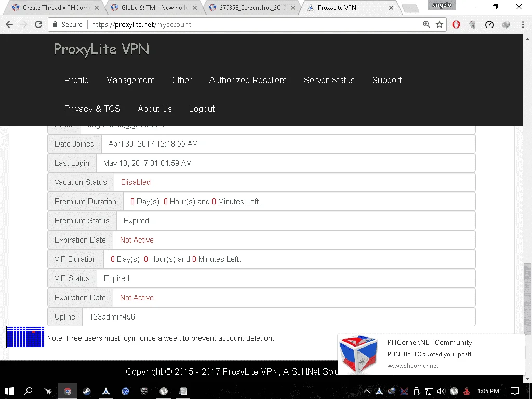Open the blue globe taskbar icon
The image size is (532, 399).
125,391
